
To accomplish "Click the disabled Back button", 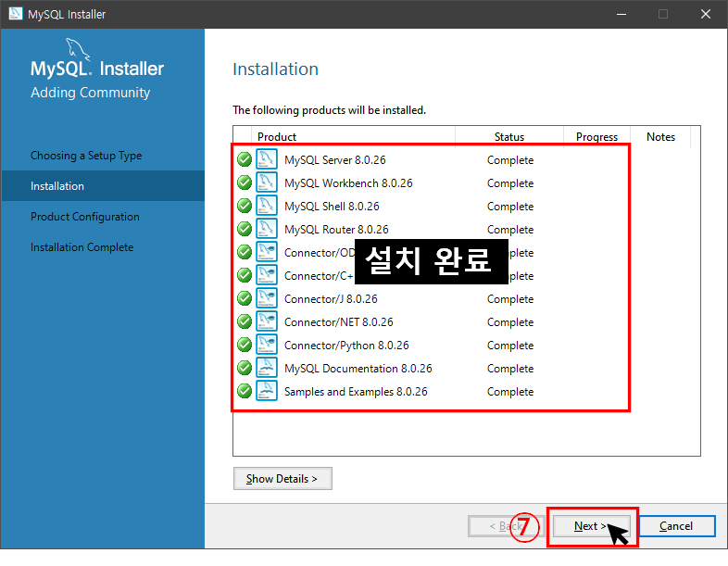I will point(506,526).
